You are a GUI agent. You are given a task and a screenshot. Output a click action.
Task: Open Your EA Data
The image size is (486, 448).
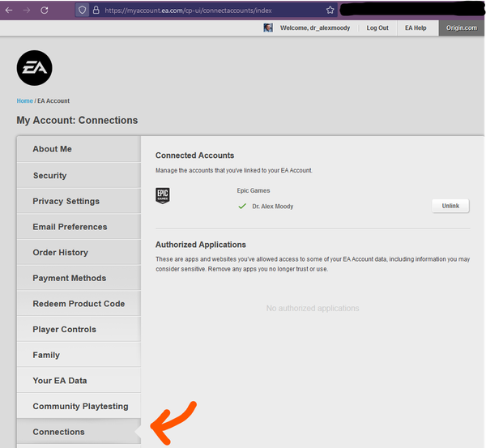point(79,381)
